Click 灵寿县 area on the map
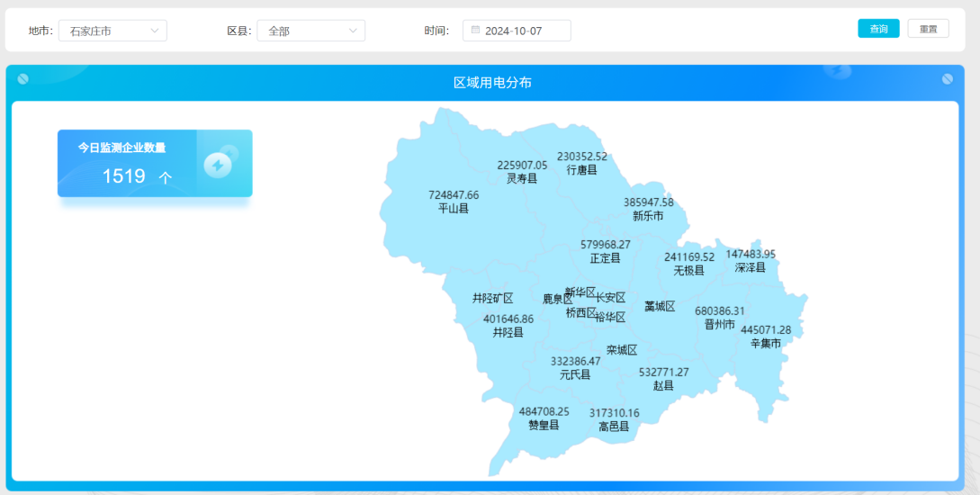This screenshot has width=980, height=495. coord(521,178)
